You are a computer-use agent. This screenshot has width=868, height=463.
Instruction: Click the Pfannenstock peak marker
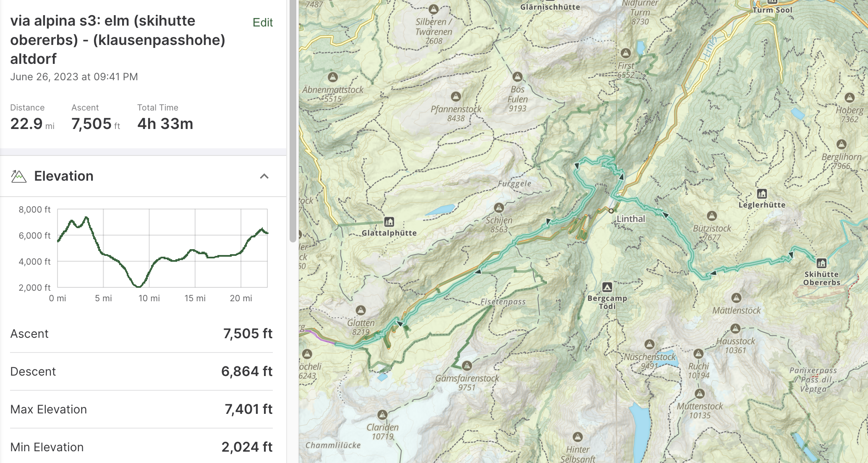(x=456, y=97)
